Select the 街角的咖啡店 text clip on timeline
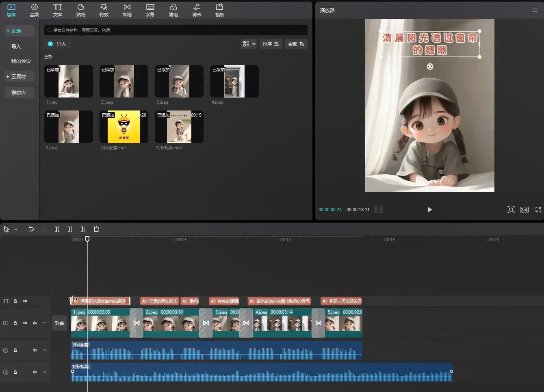This screenshot has width=544, height=392. [280, 301]
